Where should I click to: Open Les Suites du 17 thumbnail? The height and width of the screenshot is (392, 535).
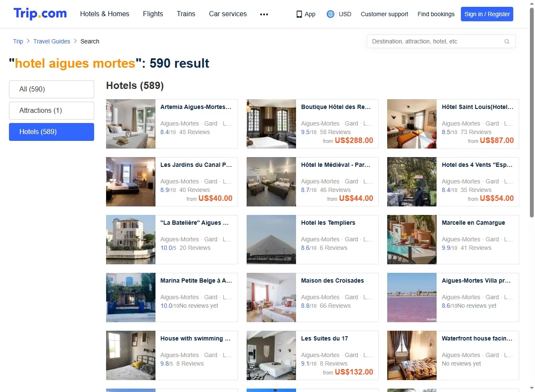point(271,355)
